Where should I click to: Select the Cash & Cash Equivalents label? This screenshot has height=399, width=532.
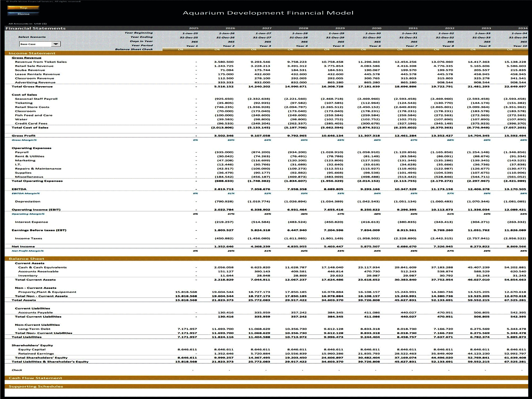coord(42,267)
